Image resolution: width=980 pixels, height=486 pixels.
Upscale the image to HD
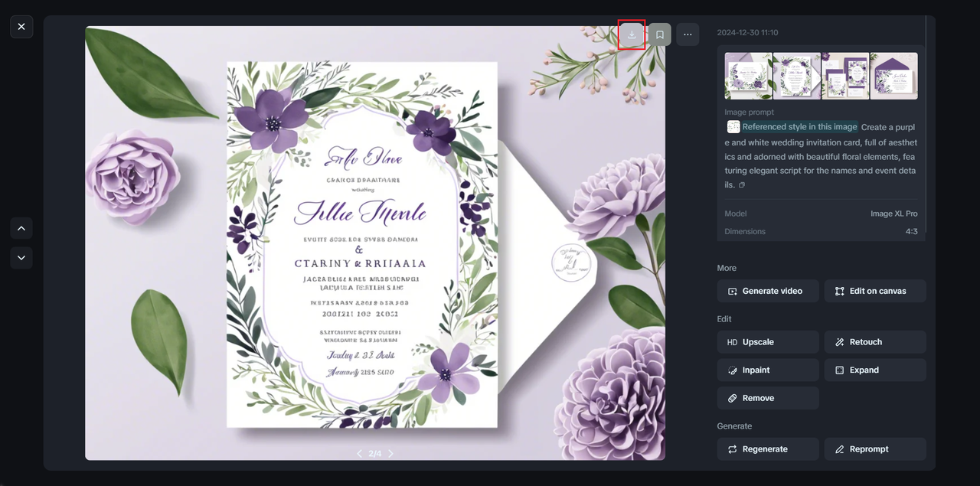768,342
